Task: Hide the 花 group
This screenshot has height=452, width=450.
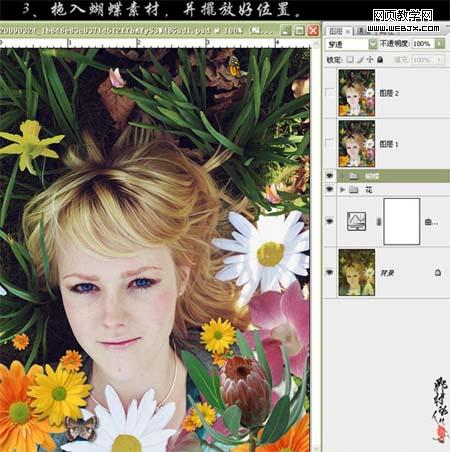Action: click(330, 190)
